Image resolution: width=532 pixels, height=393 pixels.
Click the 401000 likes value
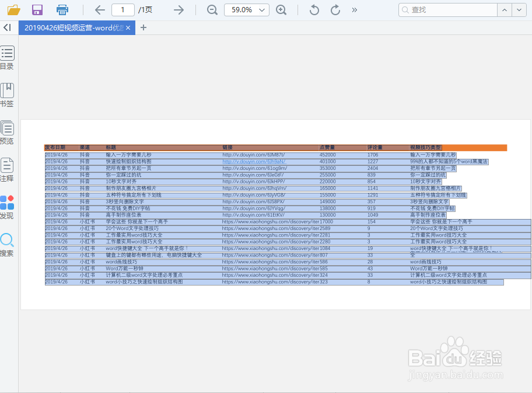point(327,162)
